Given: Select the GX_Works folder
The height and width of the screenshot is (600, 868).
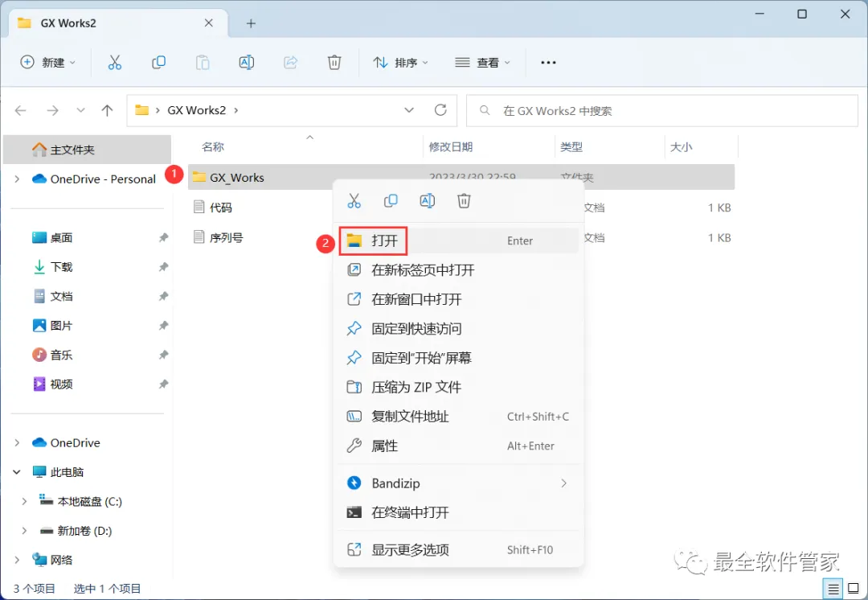Looking at the screenshot, I should click(x=237, y=178).
